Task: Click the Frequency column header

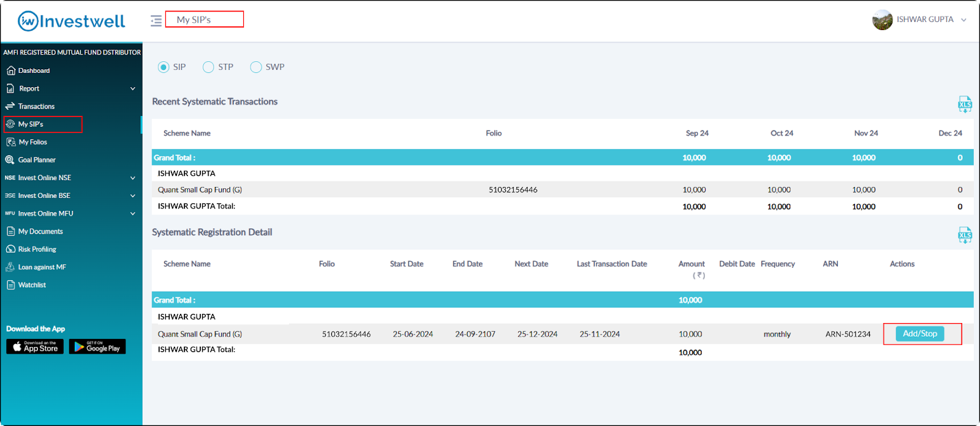Action: (778, 264)
